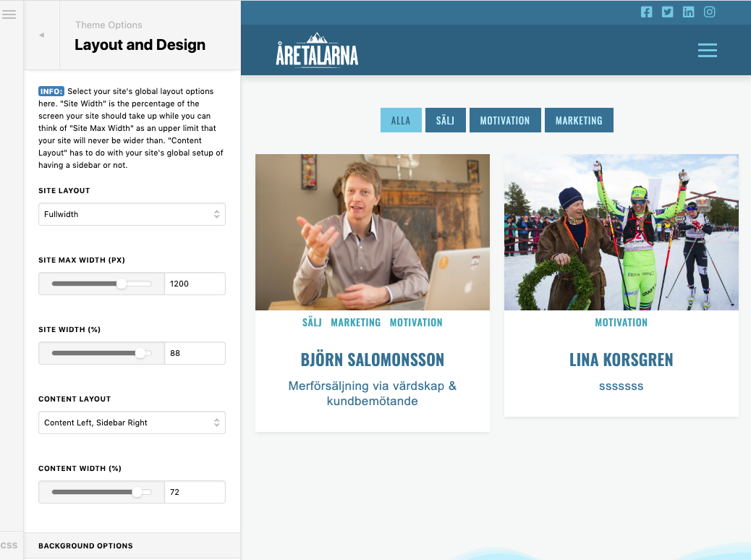Open the Instagram social icon
The image size is (751, 560).
click(x=709, y=12)
